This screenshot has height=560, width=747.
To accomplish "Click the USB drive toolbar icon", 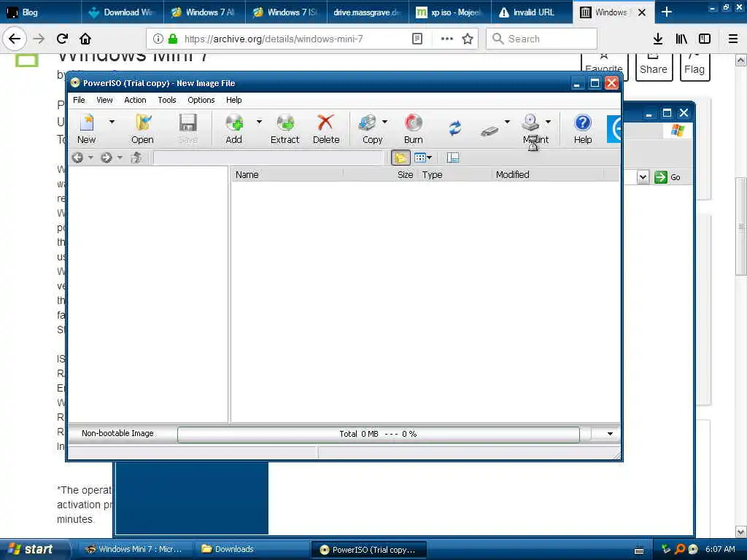I will (489, 131).
